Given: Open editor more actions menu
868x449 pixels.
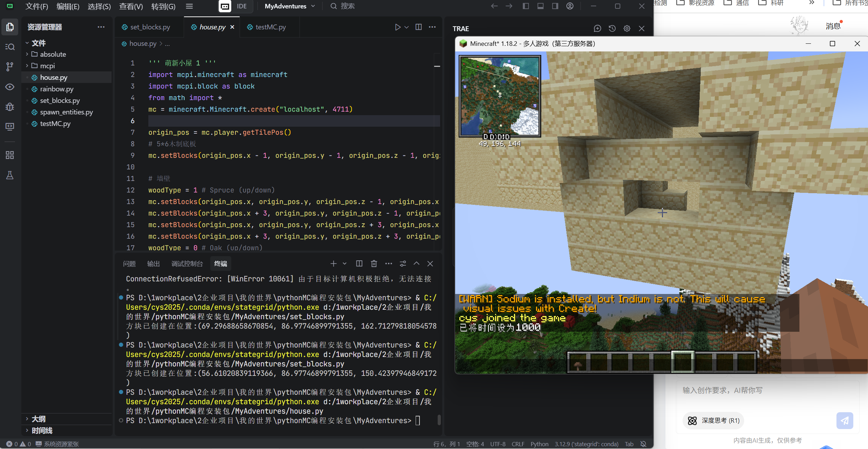Looking at the screenshot, I should click(x=432, y=27).
